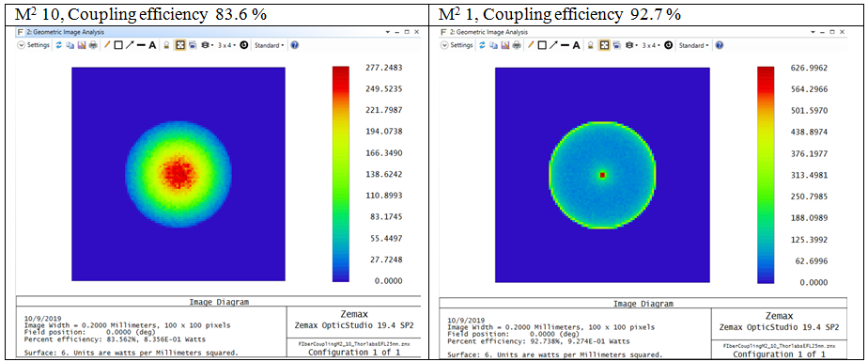Print the M² 10 window's plot
Screen dimensions: 868x362
click(x=93, y=45)
